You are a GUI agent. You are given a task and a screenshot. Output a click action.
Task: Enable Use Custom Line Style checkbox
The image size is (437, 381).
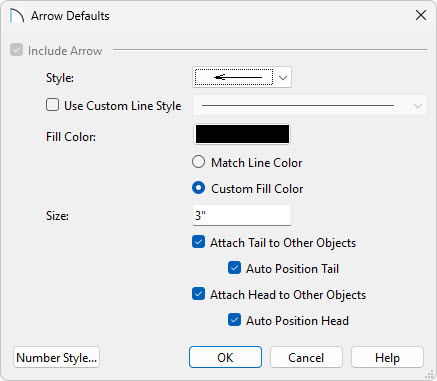52,105
